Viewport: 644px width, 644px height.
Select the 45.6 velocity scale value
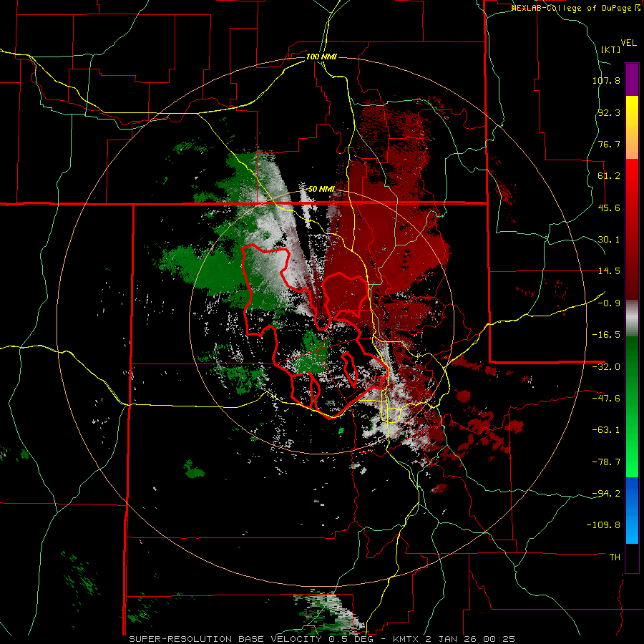click(609, 208)
